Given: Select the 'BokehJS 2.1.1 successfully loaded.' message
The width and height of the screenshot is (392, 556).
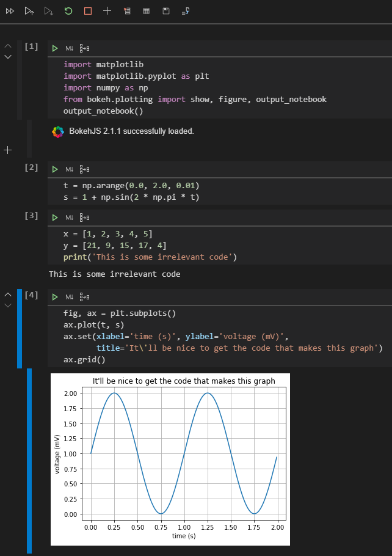Looking at the screenshot, I should (x=131, y=131).
